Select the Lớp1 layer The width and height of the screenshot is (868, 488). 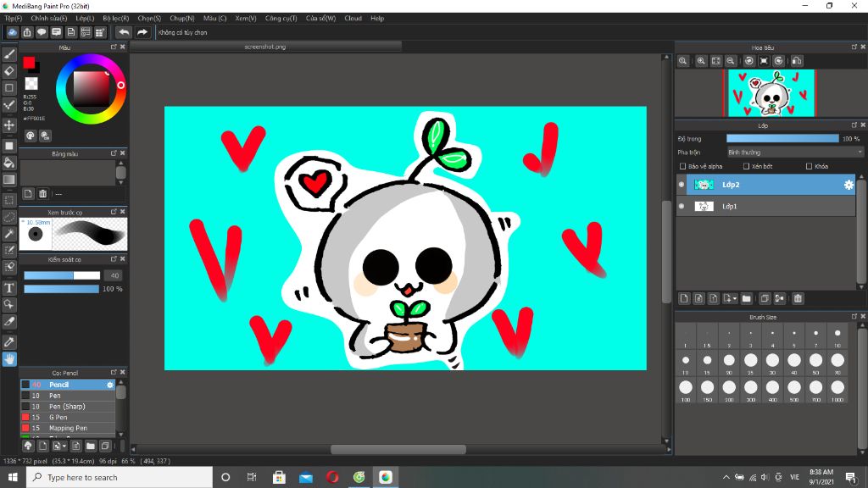pyautogui.click(x=765, y=206)
